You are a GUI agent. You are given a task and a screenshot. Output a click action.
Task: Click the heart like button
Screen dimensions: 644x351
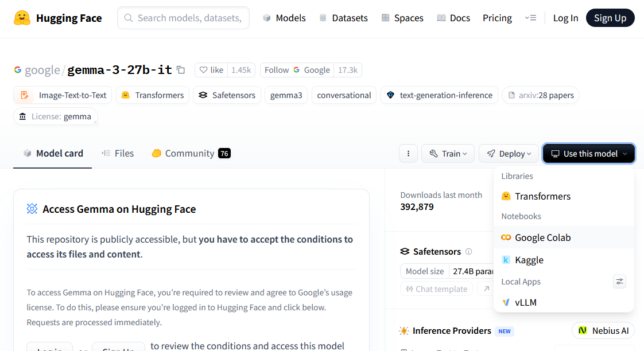211,70
